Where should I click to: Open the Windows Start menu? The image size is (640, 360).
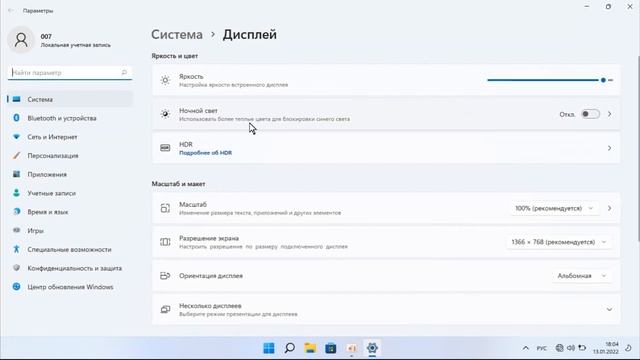[269, 348]
